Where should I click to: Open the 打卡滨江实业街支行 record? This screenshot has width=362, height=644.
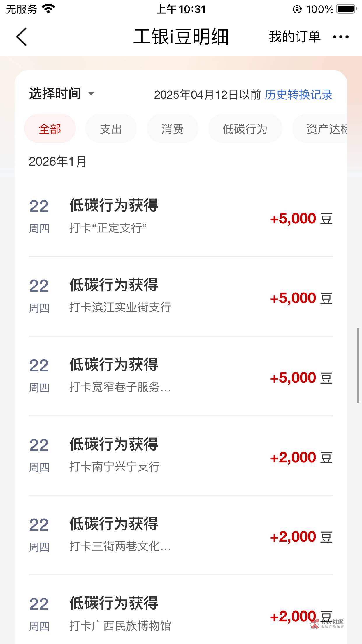(181, 296)
